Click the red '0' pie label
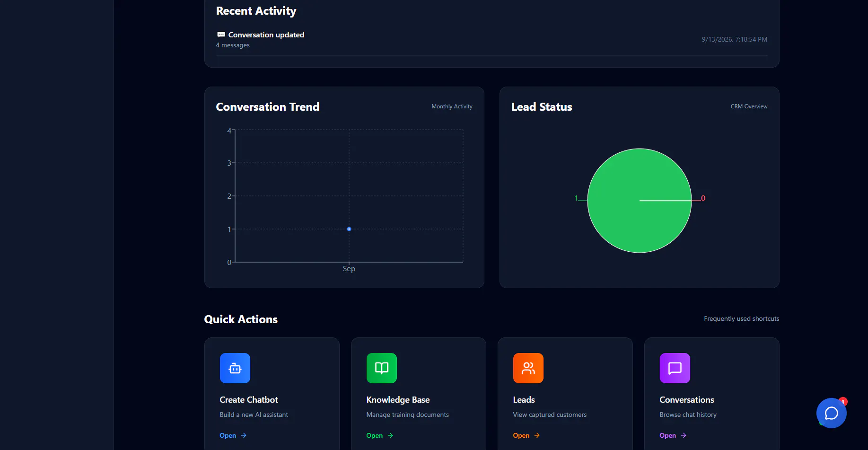Viewport: 868px width, 450px height. click(x=703, y=198)
